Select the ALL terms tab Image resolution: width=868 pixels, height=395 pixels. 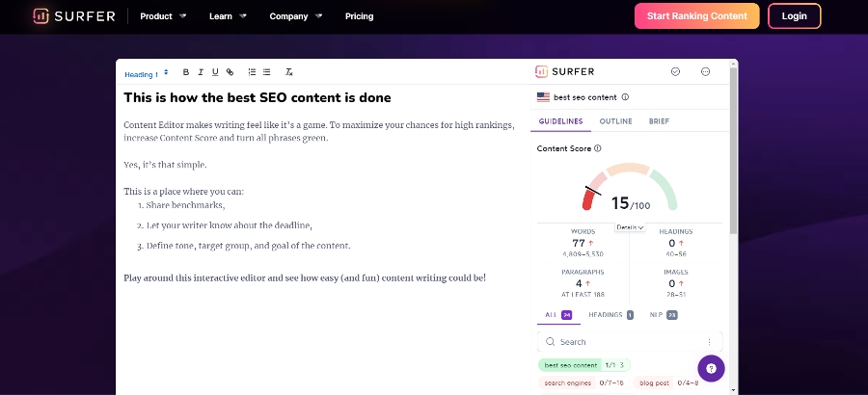click(x=558, y=315)
